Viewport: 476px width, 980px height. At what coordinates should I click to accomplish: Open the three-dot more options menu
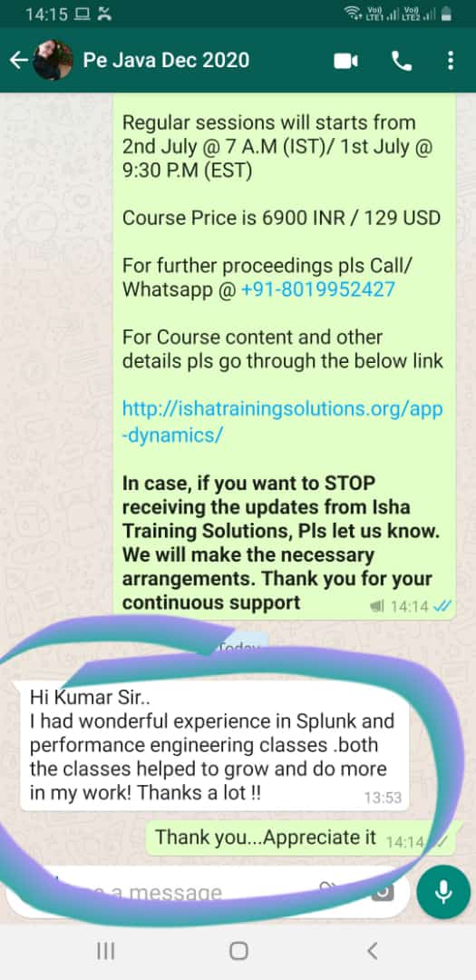[451, 61]
